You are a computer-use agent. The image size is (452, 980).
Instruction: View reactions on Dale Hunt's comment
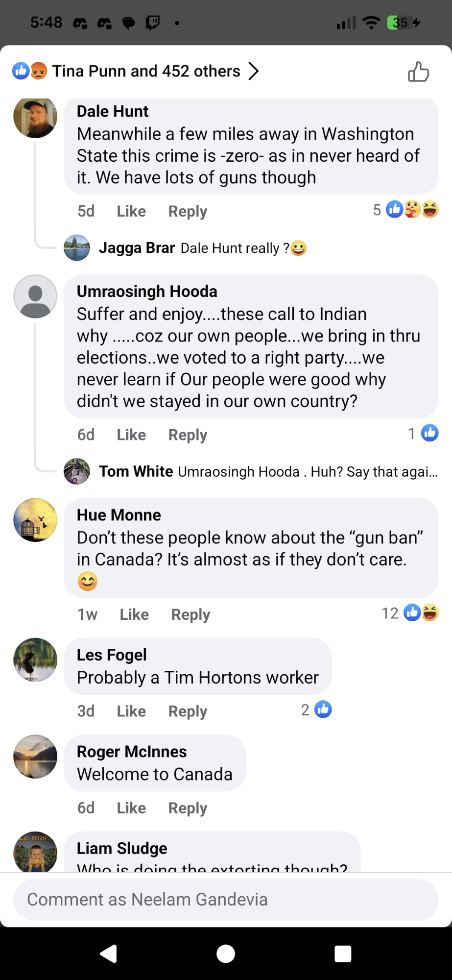coord(405,210)
